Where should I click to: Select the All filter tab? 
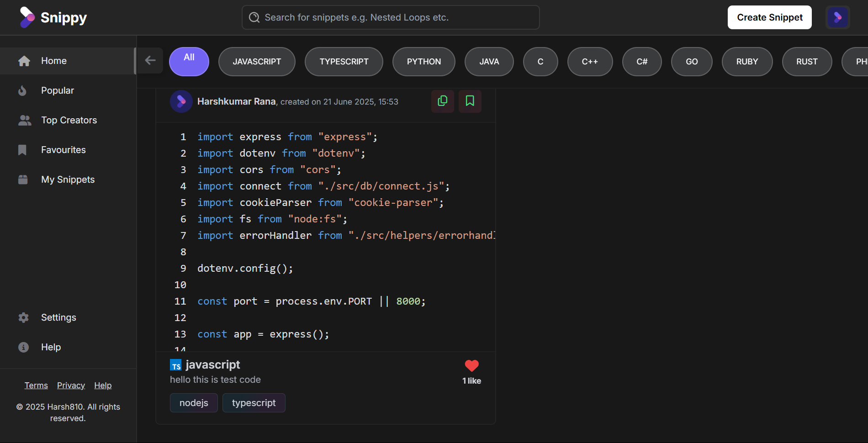click(x=189, y=62)
